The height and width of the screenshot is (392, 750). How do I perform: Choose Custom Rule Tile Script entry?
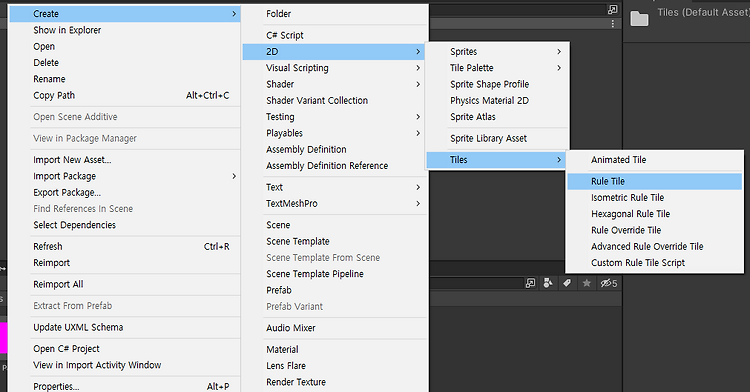click(654, 262)
